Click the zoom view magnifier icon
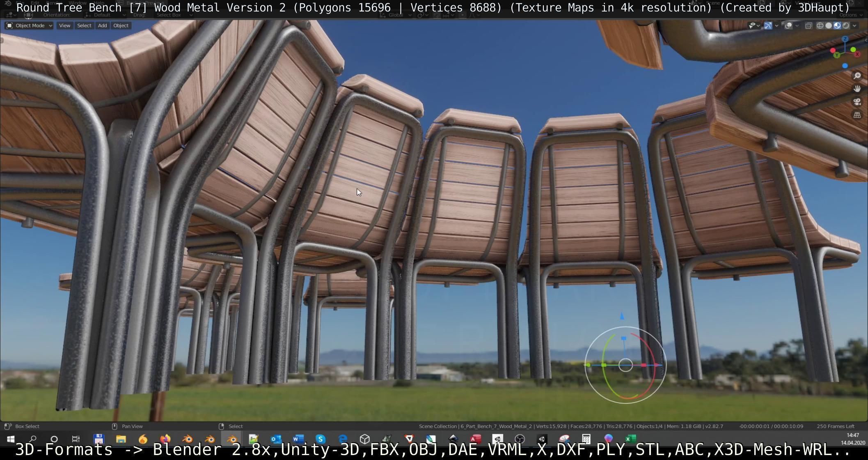The image size is (868, 460). tap(857, 76)
